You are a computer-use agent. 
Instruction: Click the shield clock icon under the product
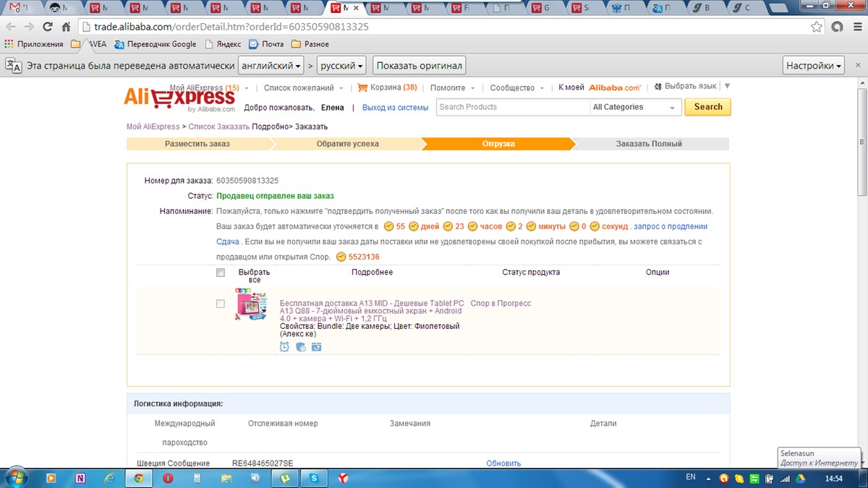pyautogui.click(x=301, y=347)
